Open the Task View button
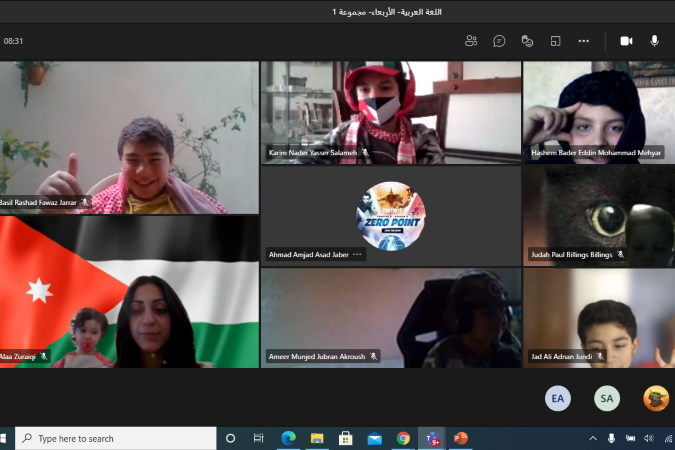675x450 pixels. [x=259, y=438]
